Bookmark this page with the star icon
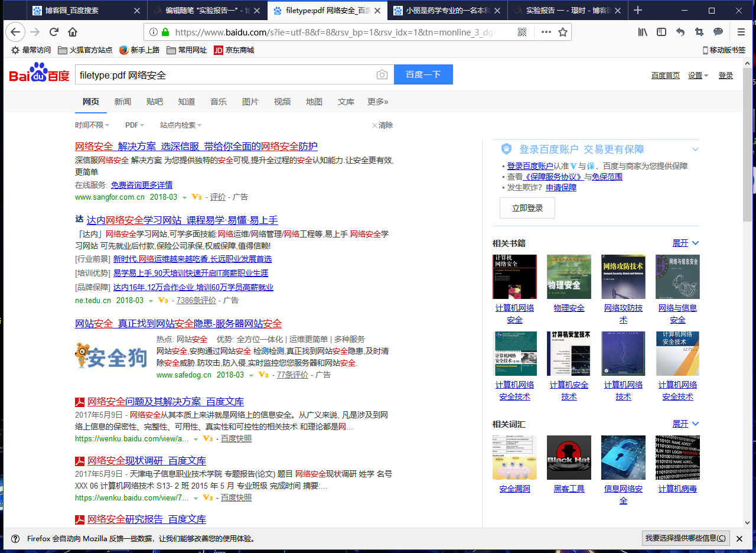Image resolution: width=756 pixels, height=553 pixels. click(x=563, y=32)
